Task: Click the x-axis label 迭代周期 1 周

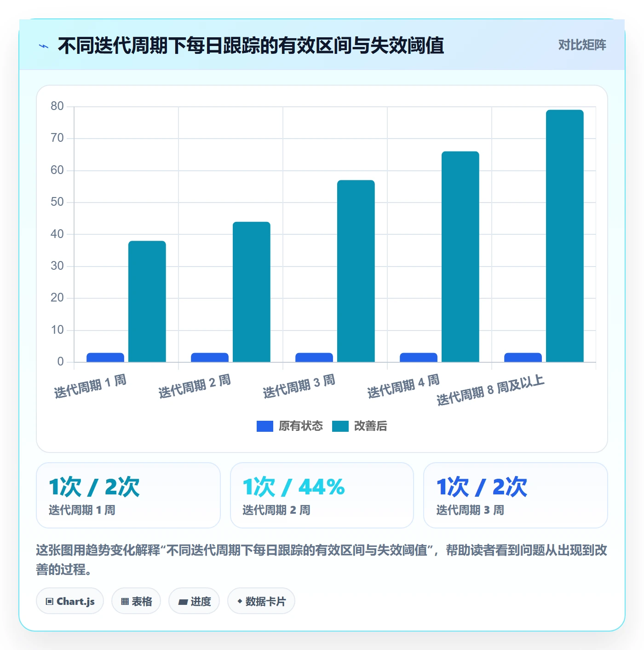Action: 90,386
